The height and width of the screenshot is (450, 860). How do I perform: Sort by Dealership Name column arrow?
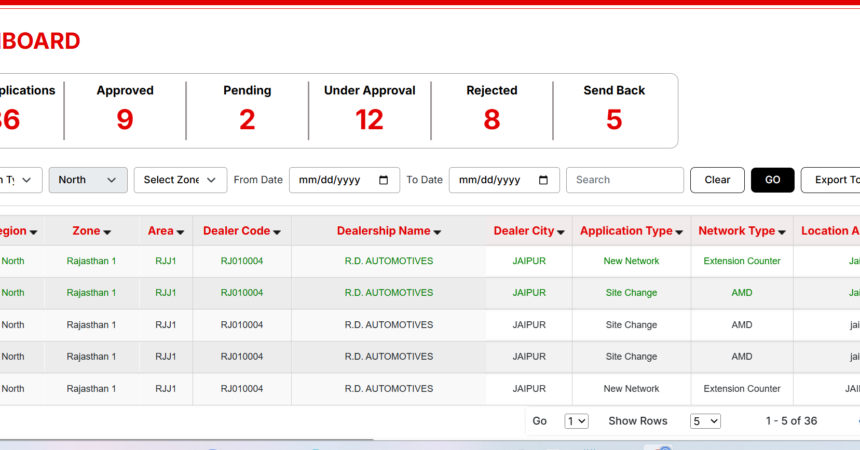[x=437, y=232]
